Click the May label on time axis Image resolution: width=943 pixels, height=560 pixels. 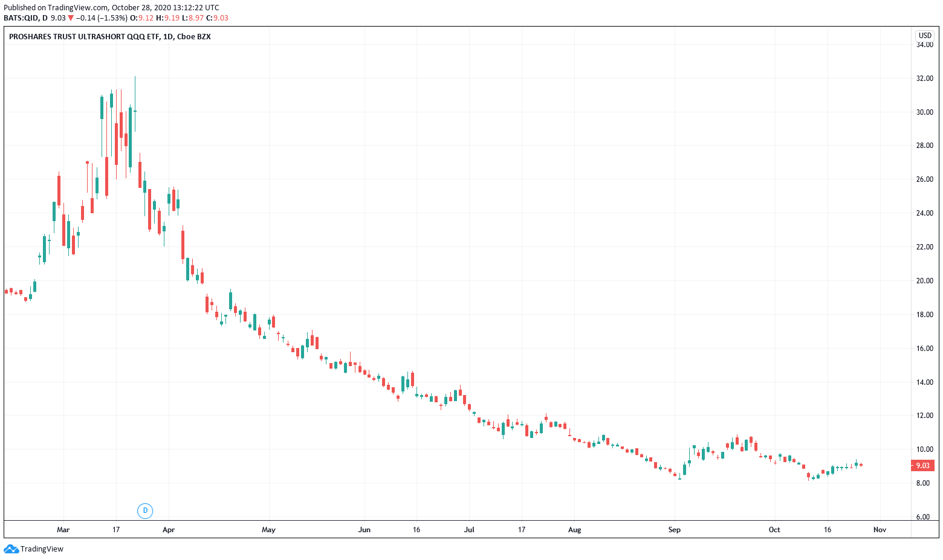[x=268, y=530]
